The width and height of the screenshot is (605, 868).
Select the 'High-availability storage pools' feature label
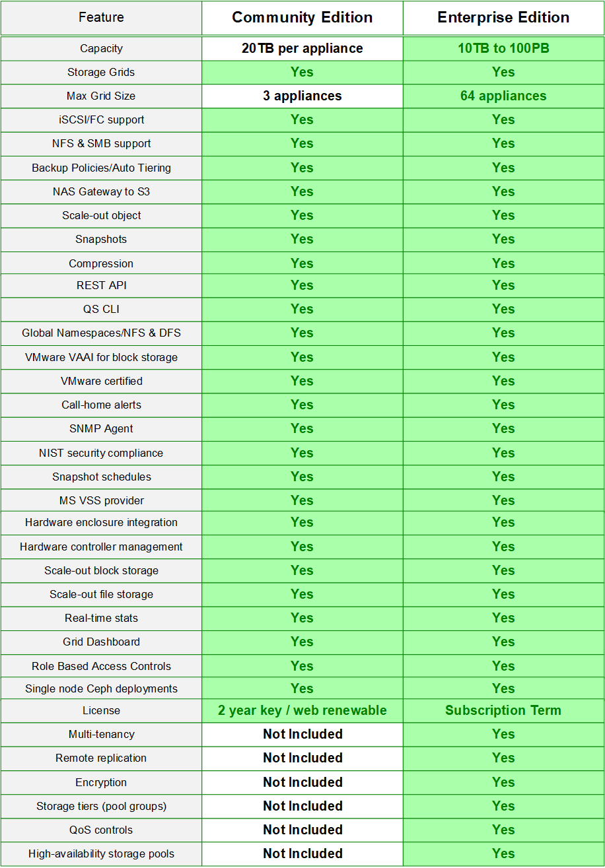coord(101,853)
